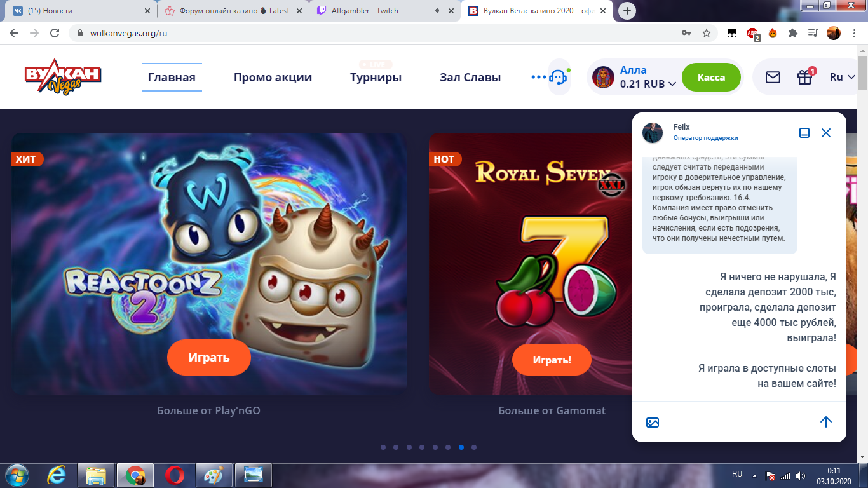Open Windows Explorer from the taskbar
The width and height of the screenshot is (868, 488).
(96, 475)
